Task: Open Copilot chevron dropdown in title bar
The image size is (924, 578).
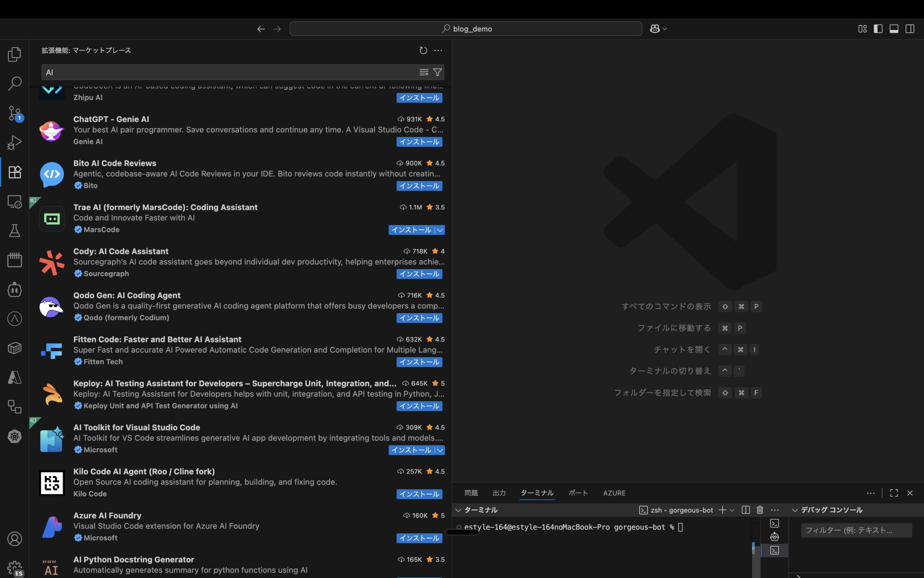Action: [x=665, y=29]
